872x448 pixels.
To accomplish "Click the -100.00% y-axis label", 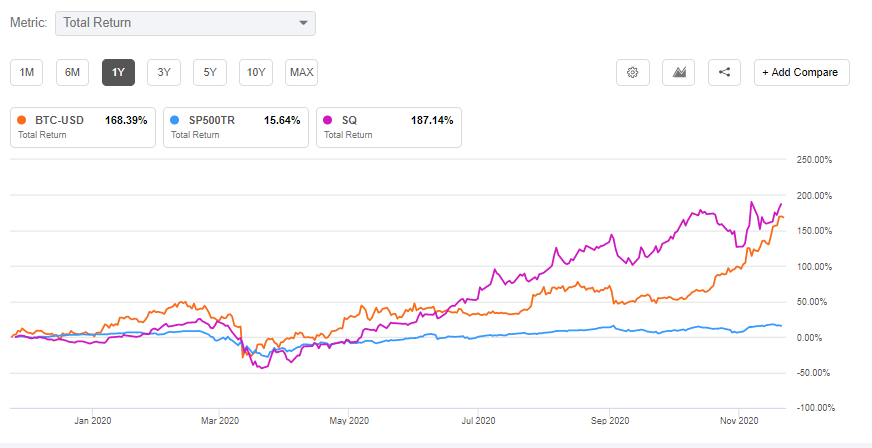I will point(816,408).
